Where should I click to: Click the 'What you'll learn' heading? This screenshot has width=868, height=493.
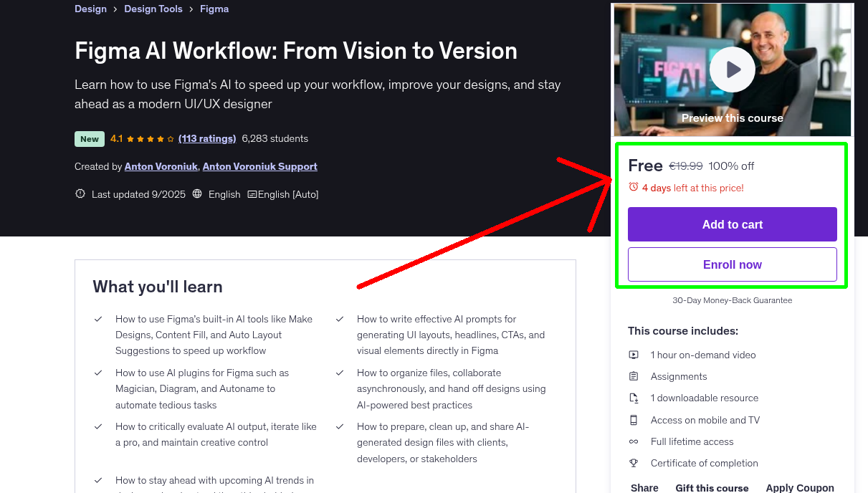coord(158,287)
